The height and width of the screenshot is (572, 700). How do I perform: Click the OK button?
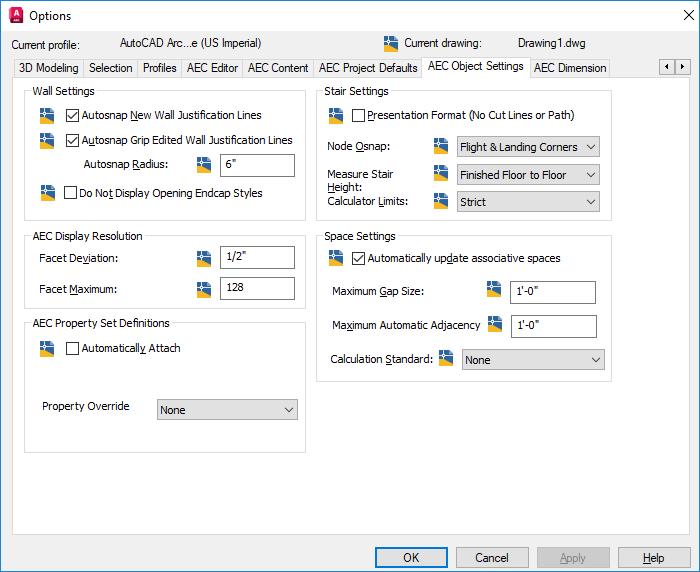click(x=411, y=558)
